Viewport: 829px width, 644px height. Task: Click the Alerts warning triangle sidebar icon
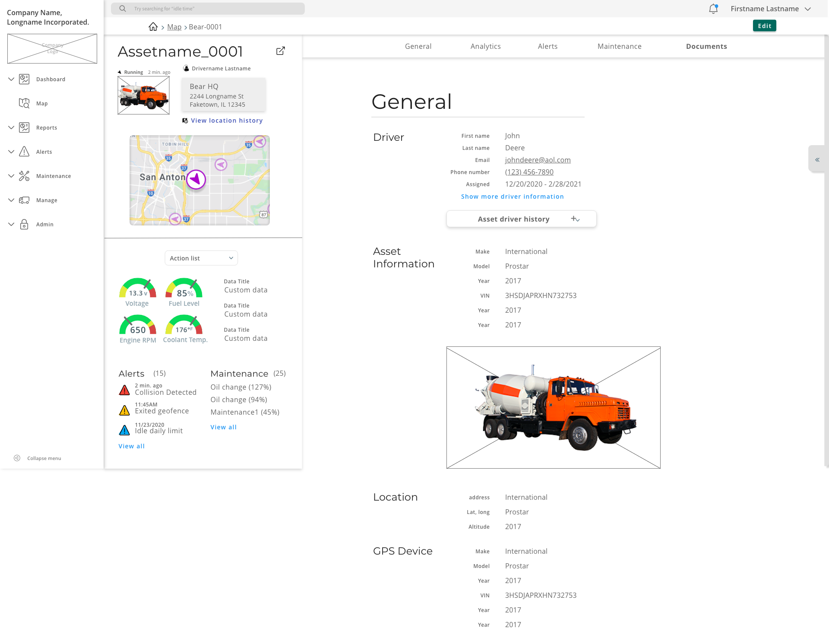click(x=24, y=152)
